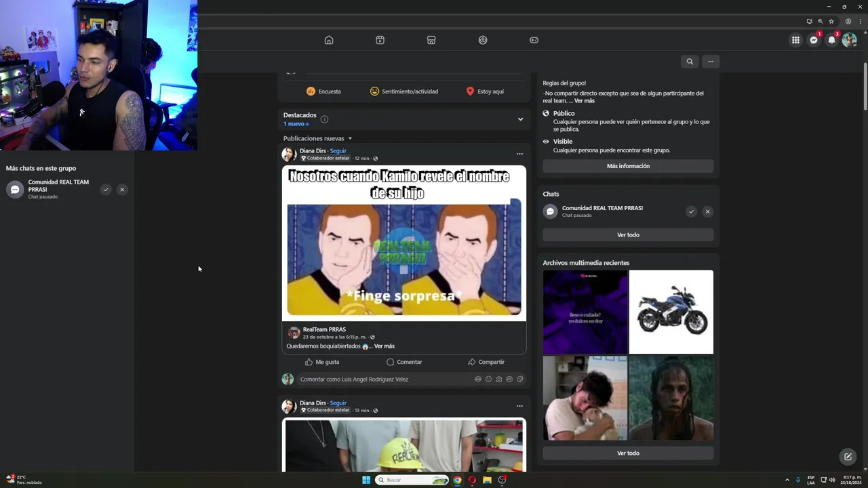
Task: Open the motorcycle media thumbnail
Action: 671,312
